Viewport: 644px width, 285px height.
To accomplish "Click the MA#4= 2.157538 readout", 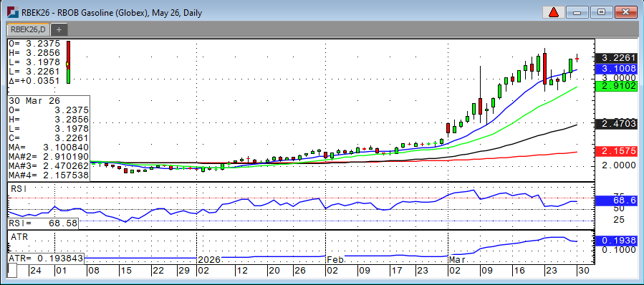I will pos(49,175).
